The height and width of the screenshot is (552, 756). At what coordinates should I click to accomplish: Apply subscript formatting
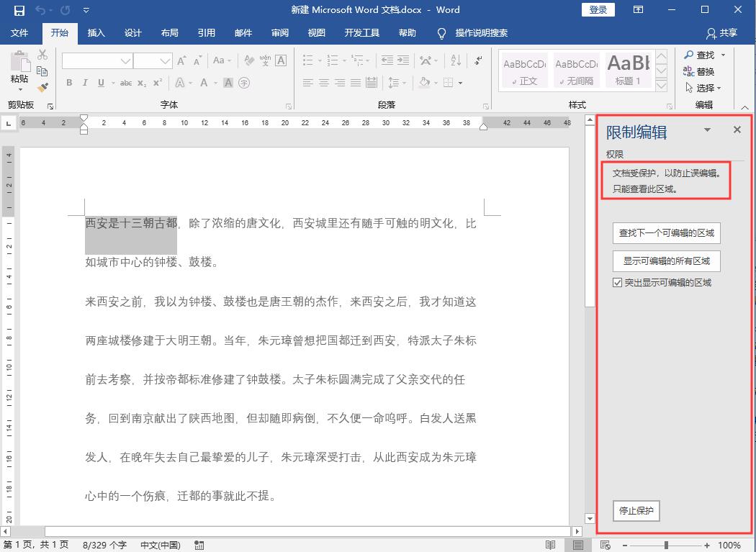tap(142, 82)
